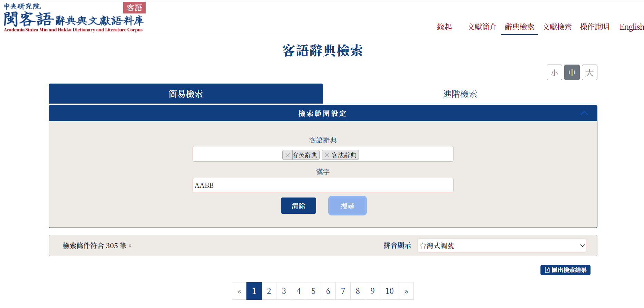Go to results page 4

[x=299, y=291]
